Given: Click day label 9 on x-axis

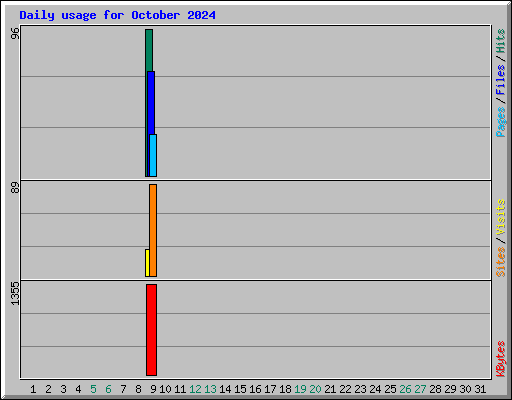Looking at the screenshot, I should pyautogui.click(x=153, y=389).
